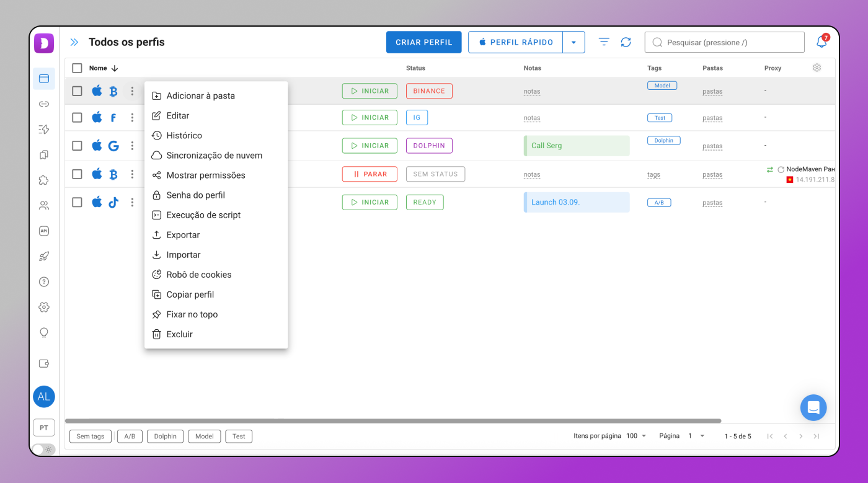Viewport: 868px width, 483px height.
Task: Click the PERFIL RÁPIDO button
Action: point(516,42)
